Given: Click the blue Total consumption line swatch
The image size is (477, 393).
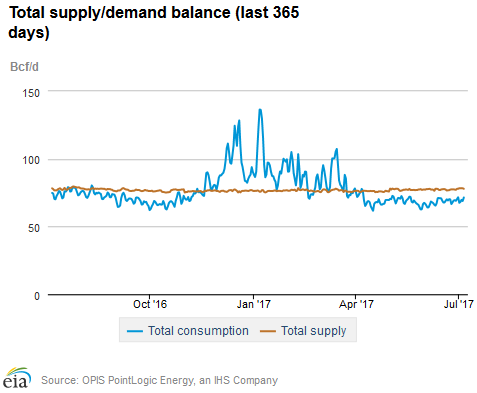Looking at the screenshot, I should [135, 331].
